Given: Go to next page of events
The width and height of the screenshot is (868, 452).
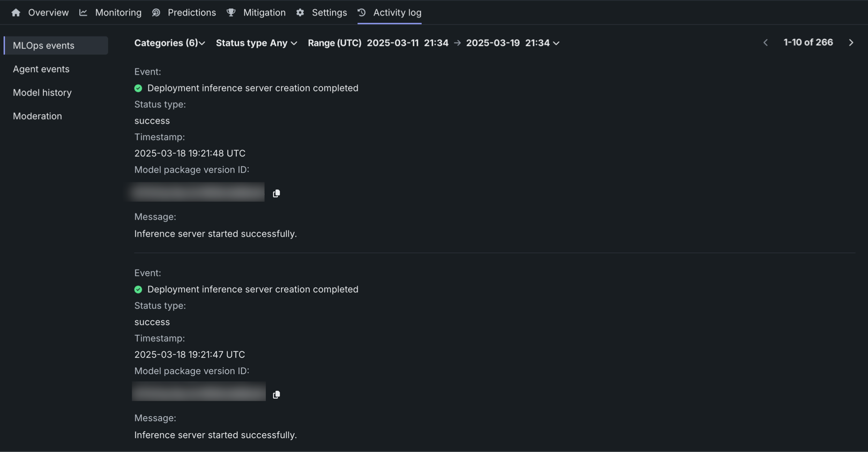Looking at the screenshot, I should [x=851, y=42].
